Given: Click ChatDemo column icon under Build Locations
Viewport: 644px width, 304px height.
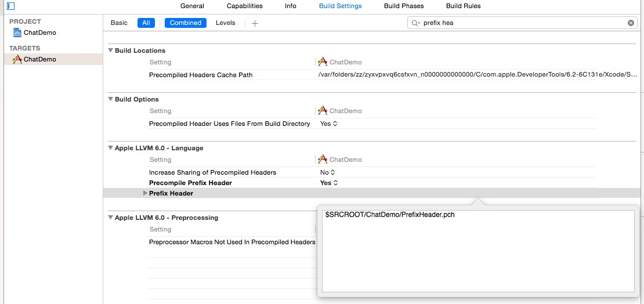Looking at the screenshot, I should click(323, 62).
